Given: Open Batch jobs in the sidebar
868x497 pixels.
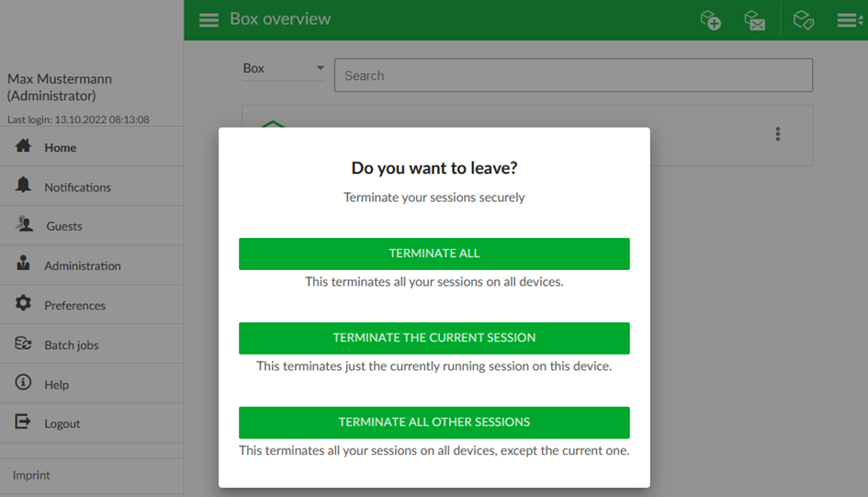Looking at the screenshot, I should (92, 345).
